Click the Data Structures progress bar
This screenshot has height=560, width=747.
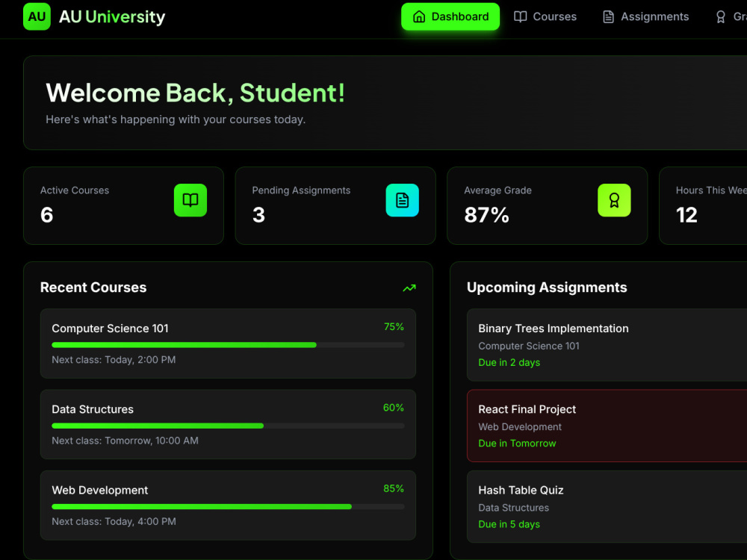(x=228, y=426)
